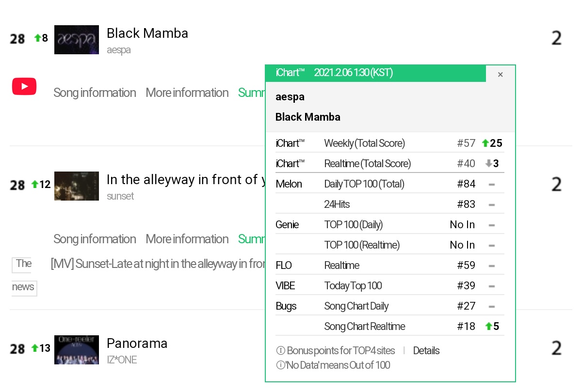The height and width of the screenshot is (392, 582).
Task: Click the up 25 change indicator in popup
Action: [x=492, y=143]
